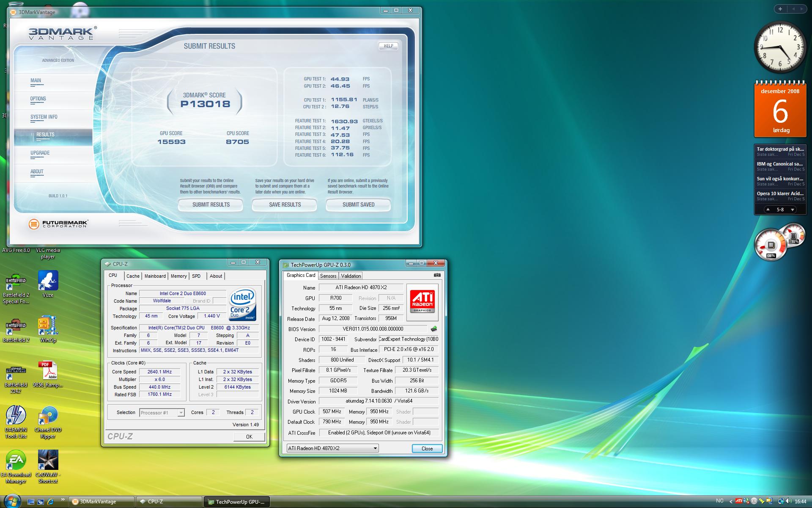Open the GoDWaW shortcut icon
Screen dimensions: 812x508
[x=48, y=467]
